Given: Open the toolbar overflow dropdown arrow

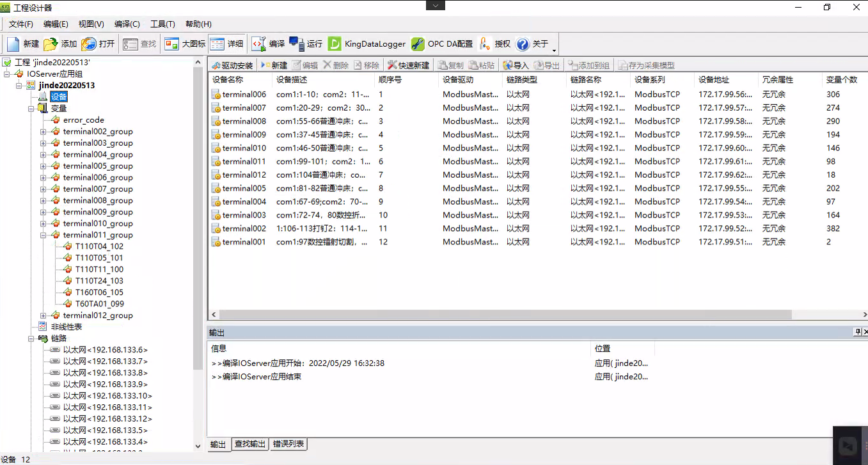Looking at the screenshot, I should coord(554,49).
